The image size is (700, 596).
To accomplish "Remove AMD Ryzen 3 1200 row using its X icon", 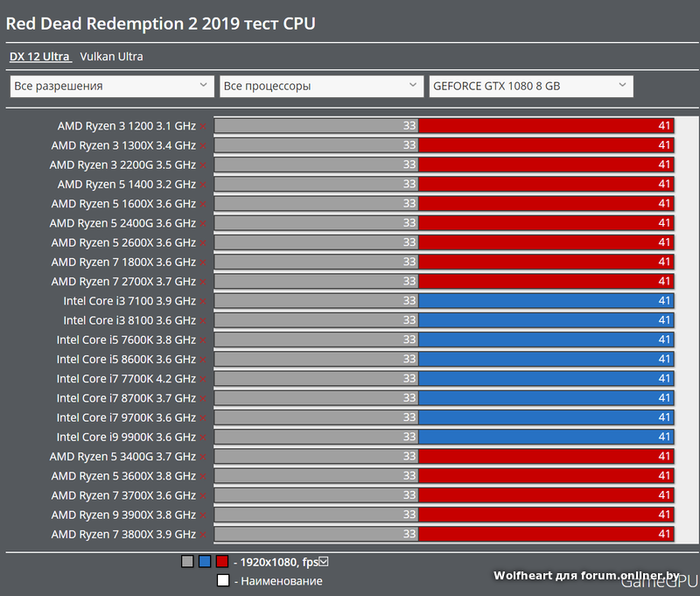I will click(203, 126).
